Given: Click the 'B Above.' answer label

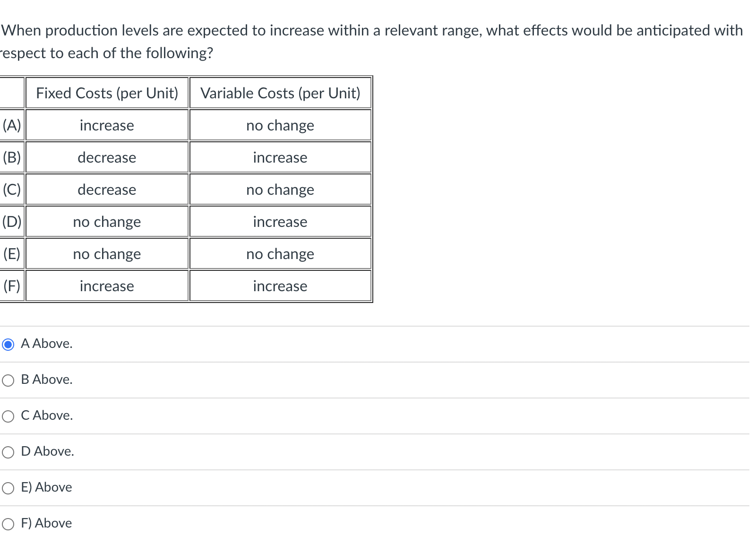Looking at the screenshot, I should pyautogui.click(x=47, y=380).
